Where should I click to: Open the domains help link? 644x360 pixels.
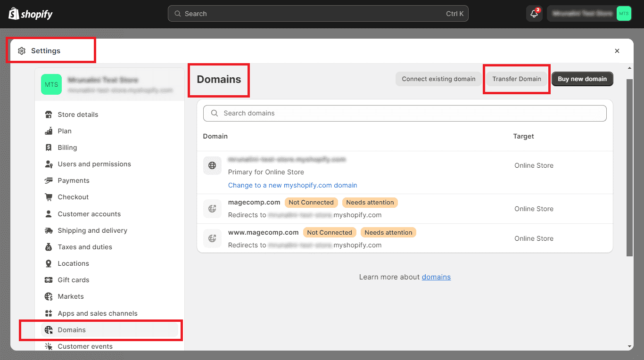pos(436,277)
